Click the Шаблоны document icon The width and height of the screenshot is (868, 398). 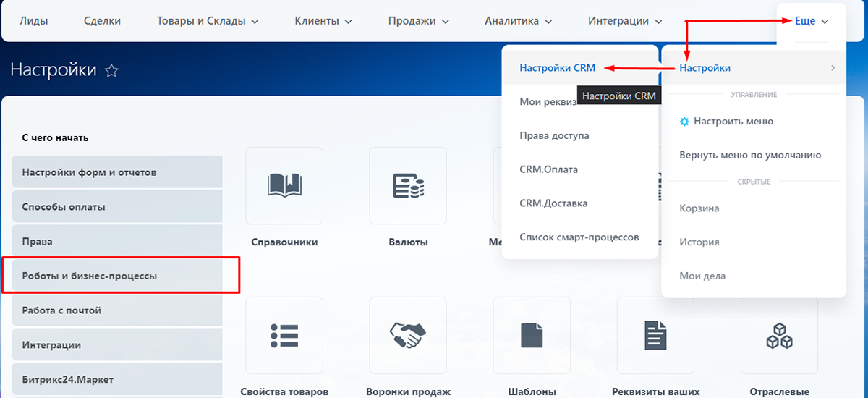532,335
